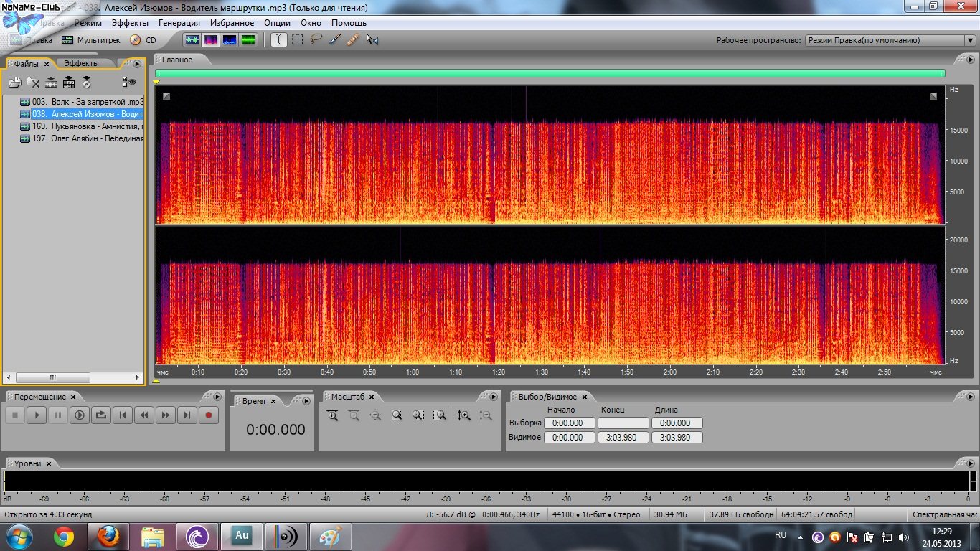Switch to Мультитрек view

(x=92, y=40)
